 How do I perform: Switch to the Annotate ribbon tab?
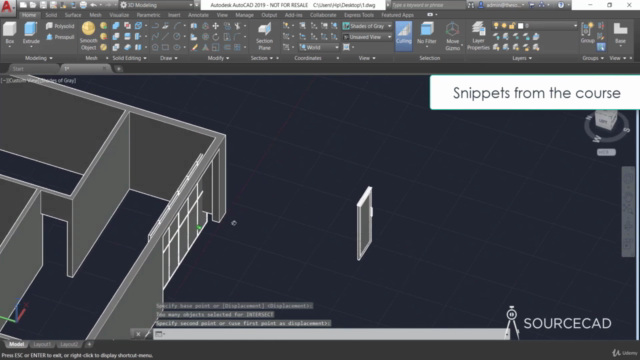click(x=198, y=15)
